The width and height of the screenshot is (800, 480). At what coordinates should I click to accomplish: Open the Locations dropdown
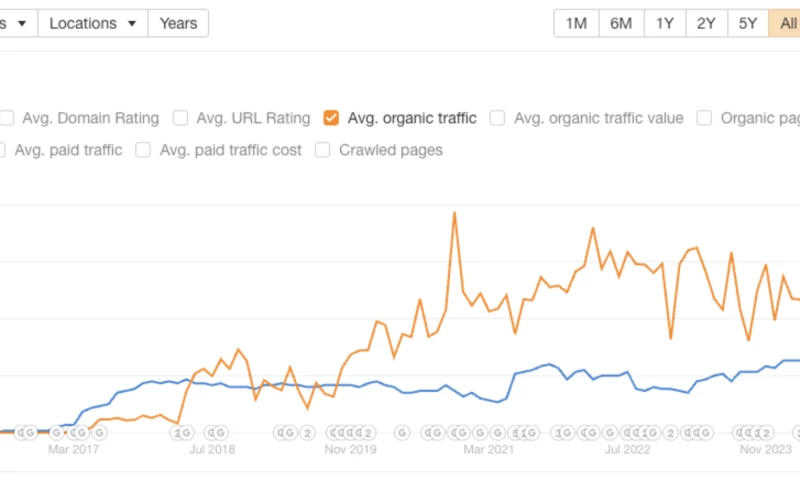pos(92,23)
